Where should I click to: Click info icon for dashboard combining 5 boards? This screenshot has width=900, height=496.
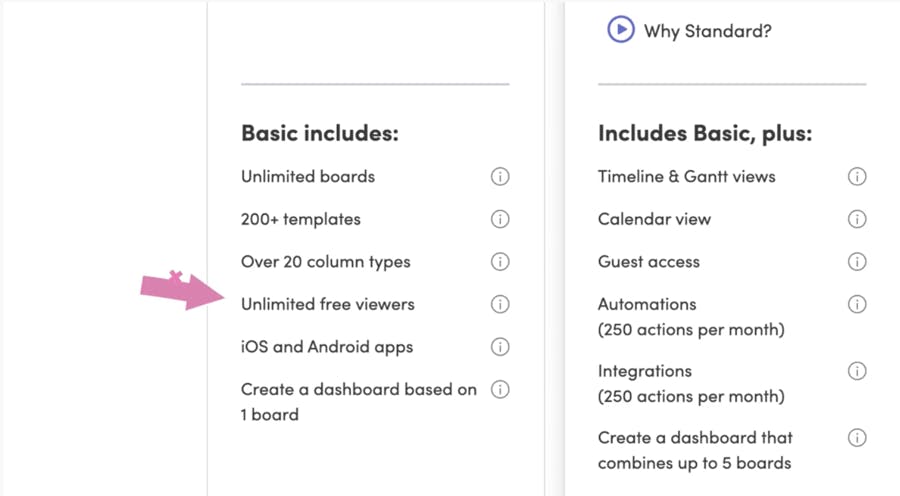pyautogui.click(x=857, y=437)
